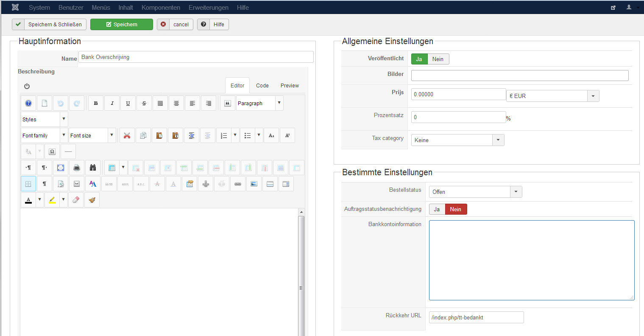Expand the insert table dropdown arrow

click(x=123, y=168)
